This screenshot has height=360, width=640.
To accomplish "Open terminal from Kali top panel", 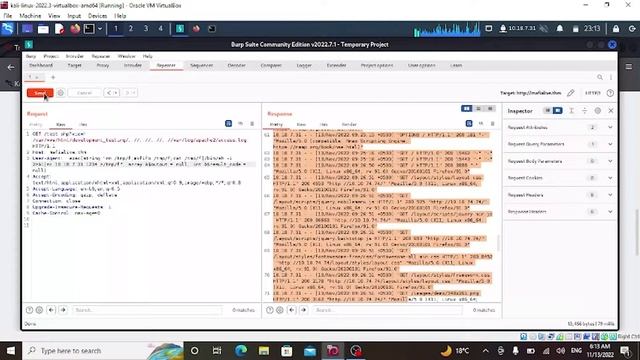I will coord(89,29).
